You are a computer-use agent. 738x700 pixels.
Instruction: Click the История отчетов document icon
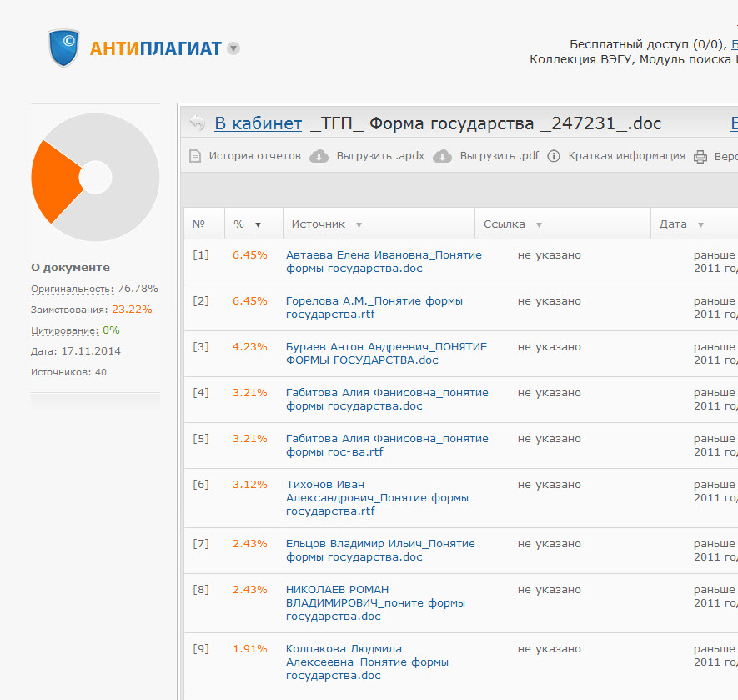pyautogui.click(x=195, y=156)
